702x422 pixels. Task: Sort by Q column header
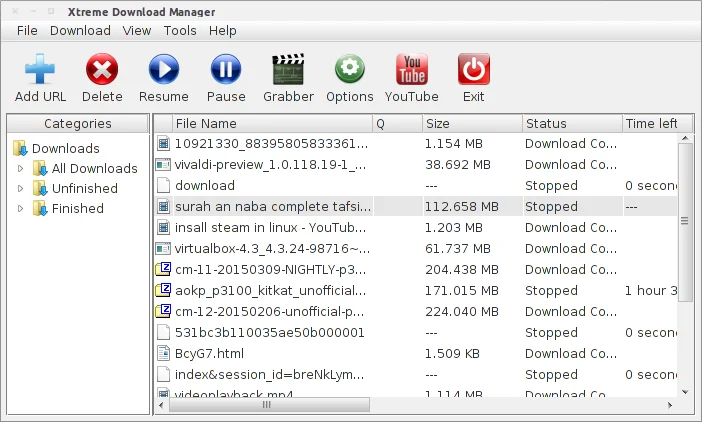point(398,124)
